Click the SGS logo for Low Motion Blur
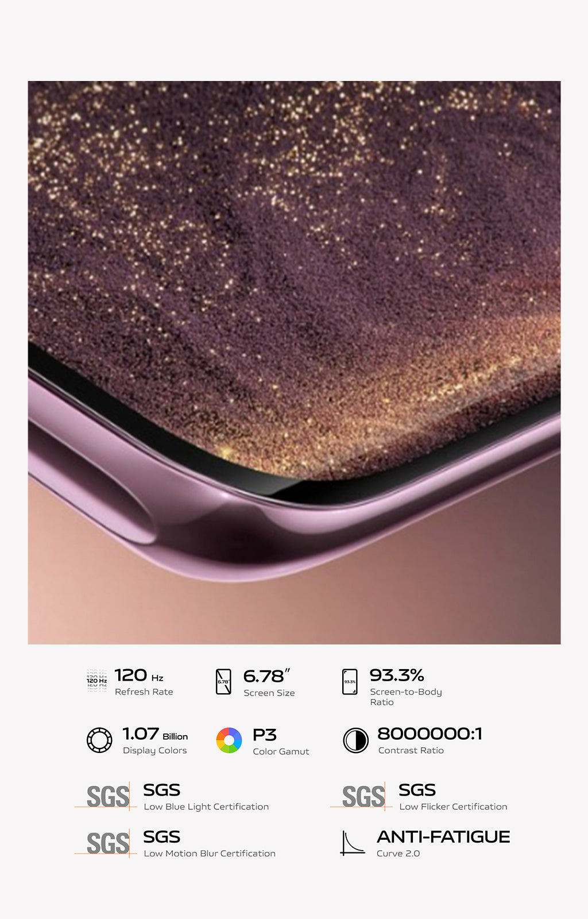 (106, 843)
